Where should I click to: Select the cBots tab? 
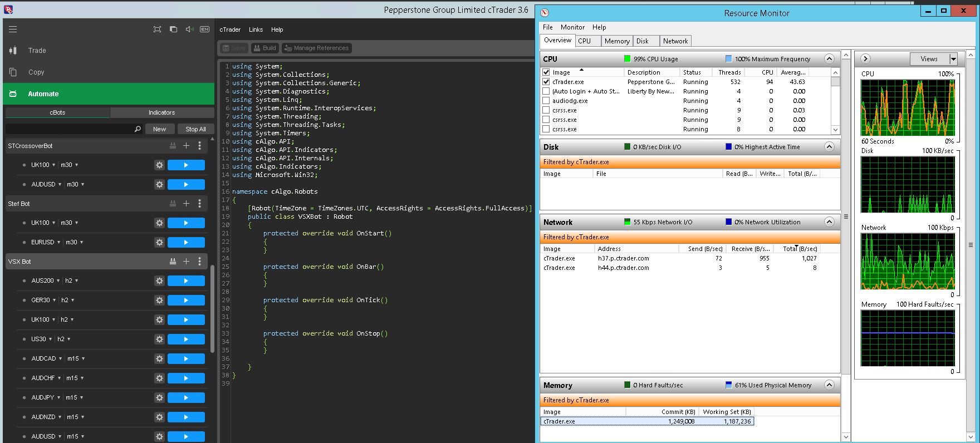(x=57, y=112)
